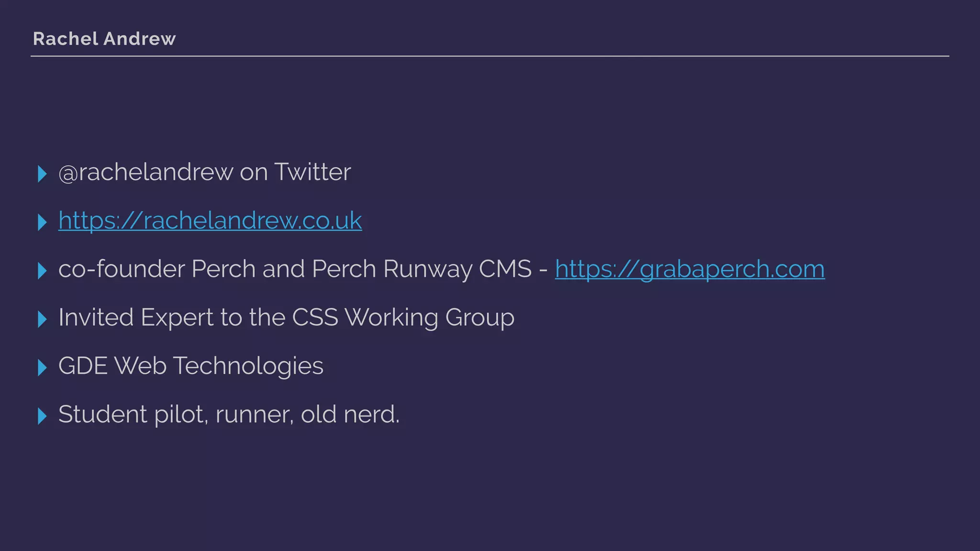Click the bullet arrow before rachelandrew.co.uk link

click(x=42, y=222)
